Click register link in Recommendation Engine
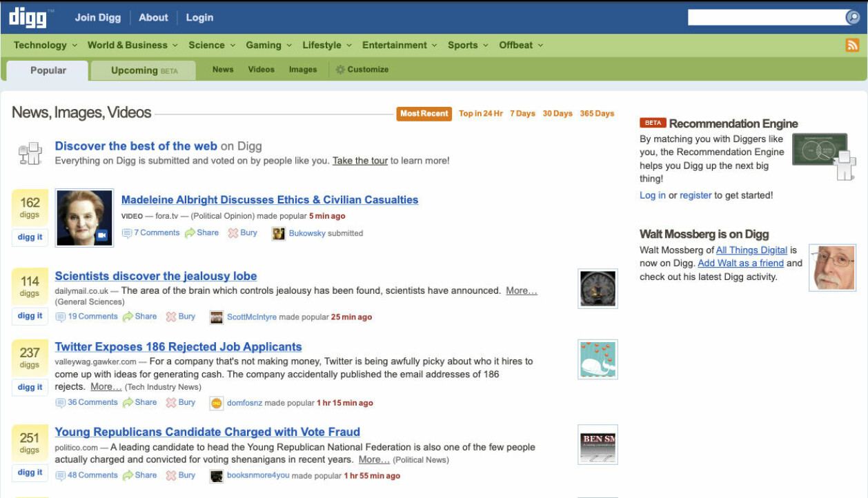 click(696, 195)
